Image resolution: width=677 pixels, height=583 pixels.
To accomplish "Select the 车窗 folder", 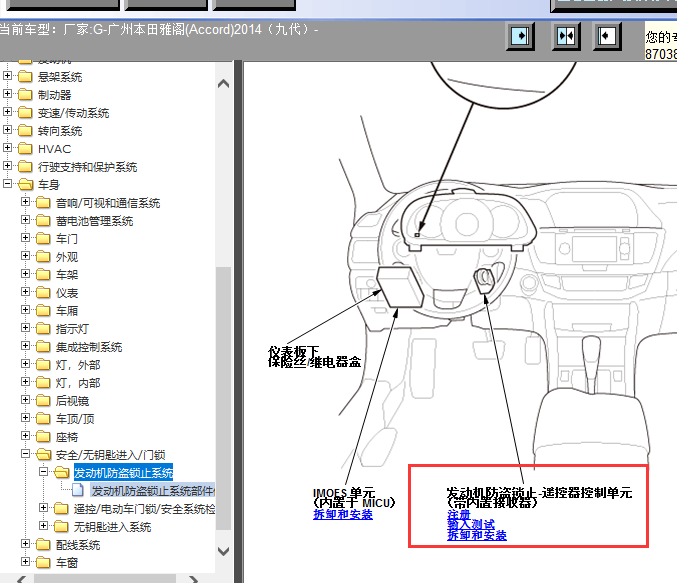I will [x=66, y=563].
